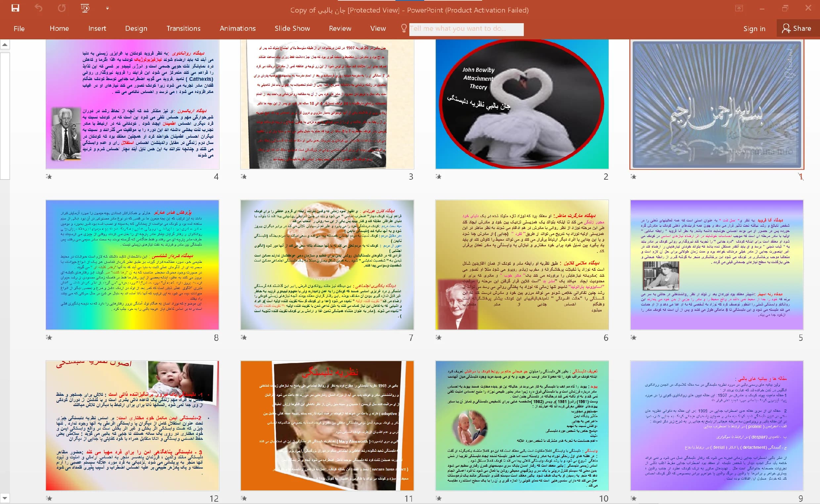Select slide 6 yellow red thumbnail
The width and height of the screenshot is (820, 504).
(x=522, y=265)
